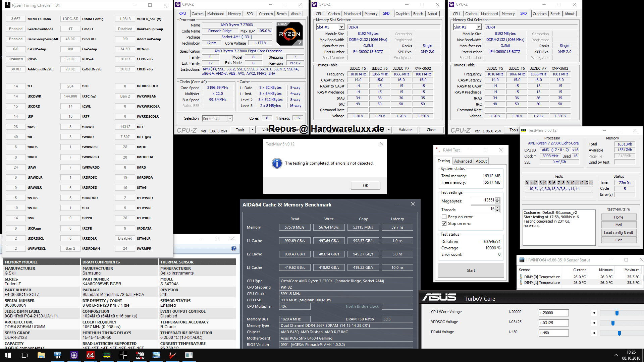This screenshot has width=644, height=362.
Task: Open Bench tab in third CPU-Z window
Action: tap(555, 14)
